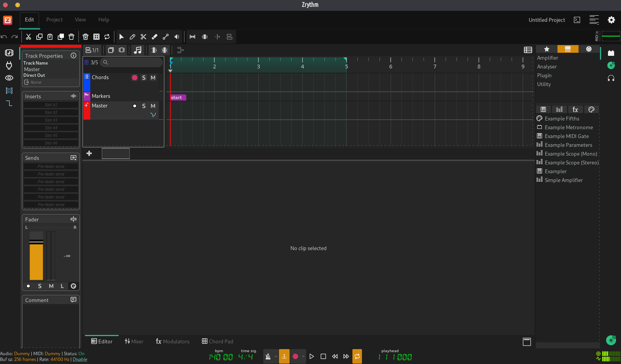Mute the Chords track

tap(153, 78)
